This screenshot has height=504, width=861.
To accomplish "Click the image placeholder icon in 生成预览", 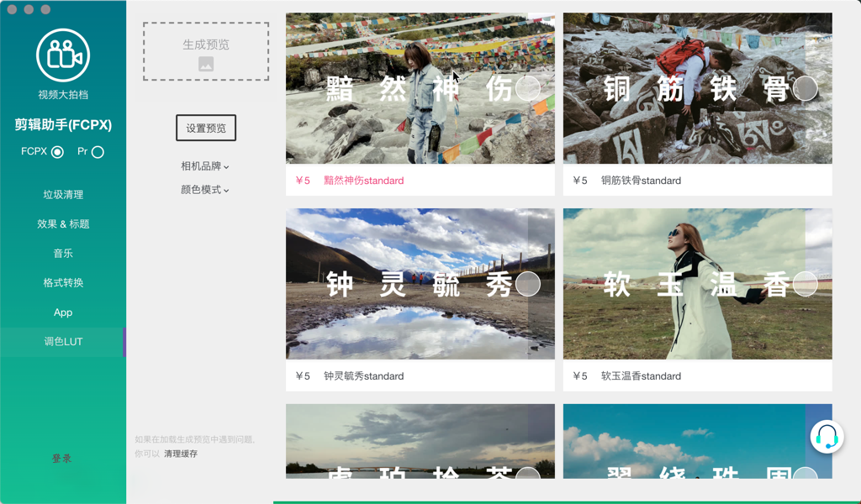I will point(206,65).
